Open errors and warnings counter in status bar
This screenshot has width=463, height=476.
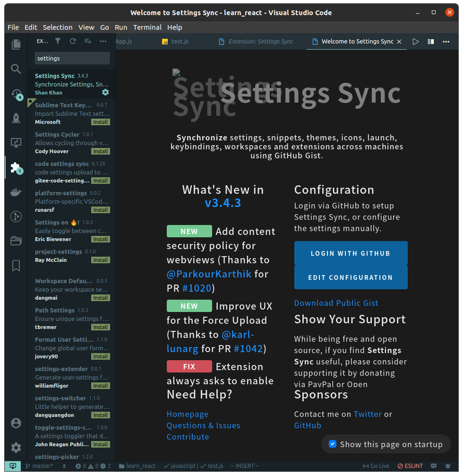[x=93, y=466]
